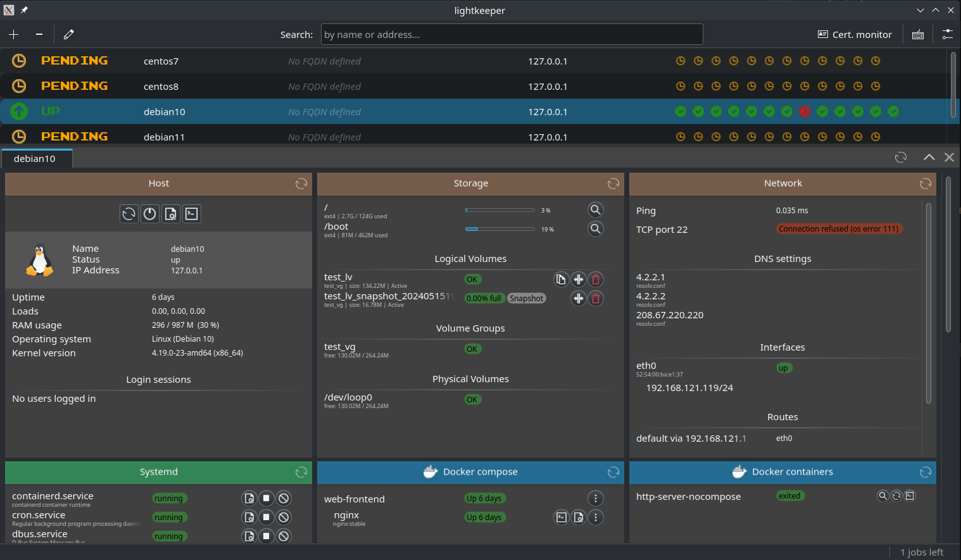Delete the test_lv_snapshot volume
This screenshot has height=560, width=961.
coord(596,298)
